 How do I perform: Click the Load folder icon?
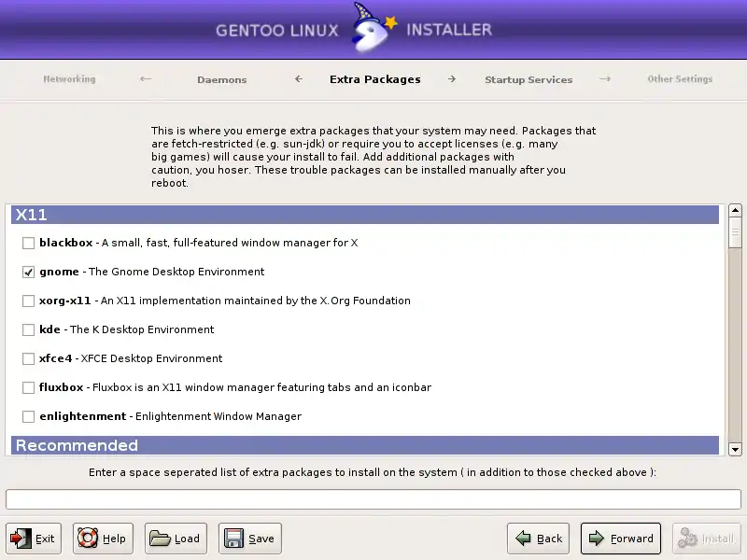[x=160, y=539]
